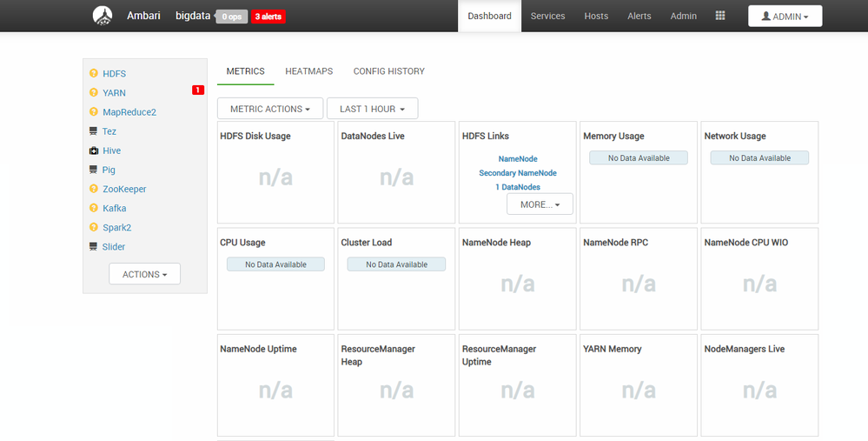Image resolution: width=868 pixels, height=441 pixels.
Task: Click the Tez client computer icon
Action: (94, 131)
